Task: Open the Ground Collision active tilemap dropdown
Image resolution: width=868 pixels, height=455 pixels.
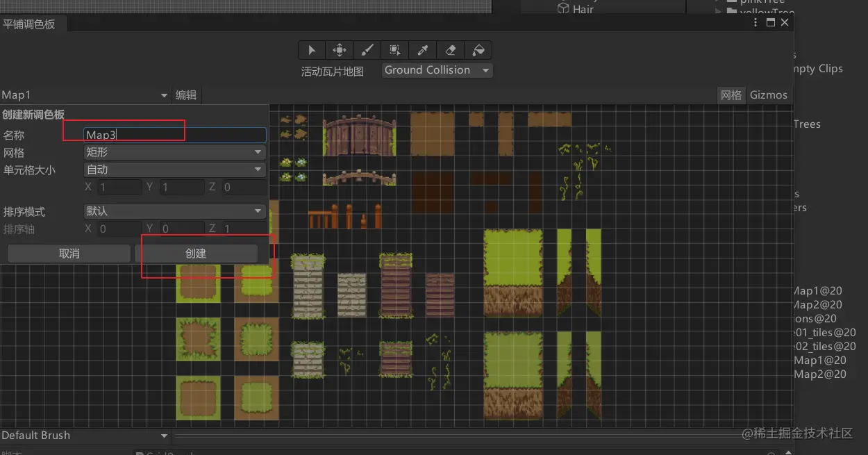Action: coord(437,70)
